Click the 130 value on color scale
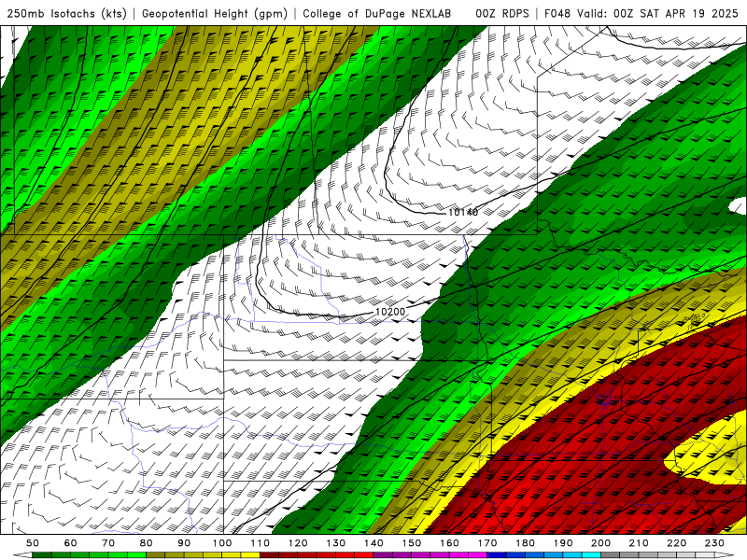This screenshot has width=747, height=560. pyautogui.click(x=336, y=543)
